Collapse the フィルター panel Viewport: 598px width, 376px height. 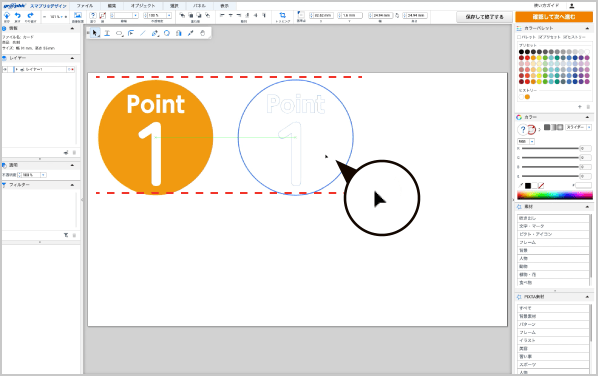[x=72, y=185]
